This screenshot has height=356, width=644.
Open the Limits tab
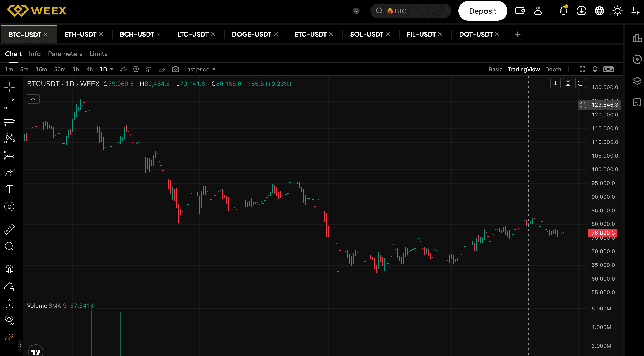[98, 54]
